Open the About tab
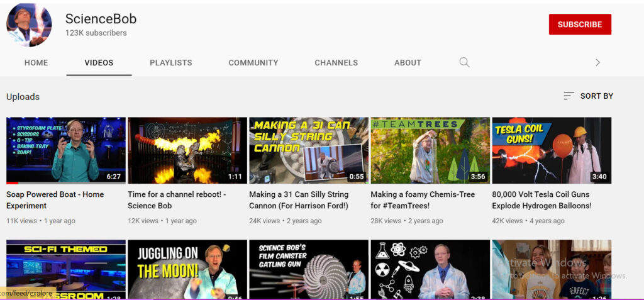 408,63
